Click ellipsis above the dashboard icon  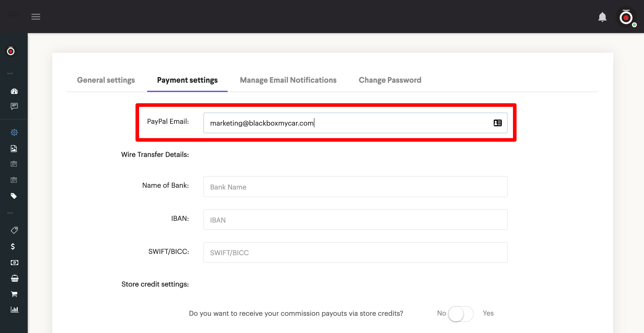click(x=10, y=74)
